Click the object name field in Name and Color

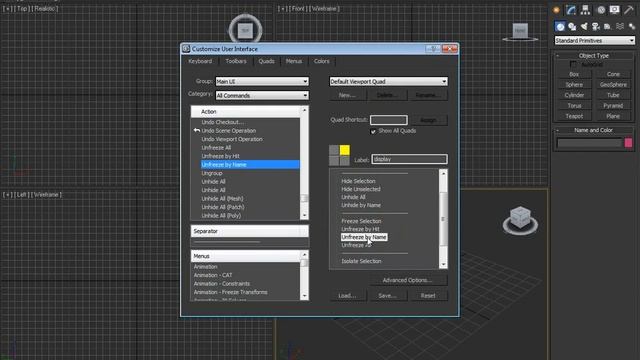(x=590, y=142)
